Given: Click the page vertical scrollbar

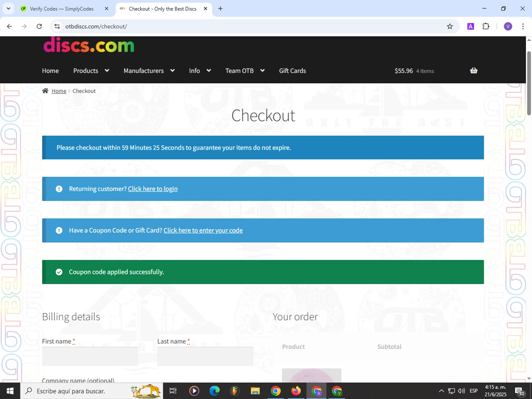Looking at the screenshot, I should pos(529,83).
